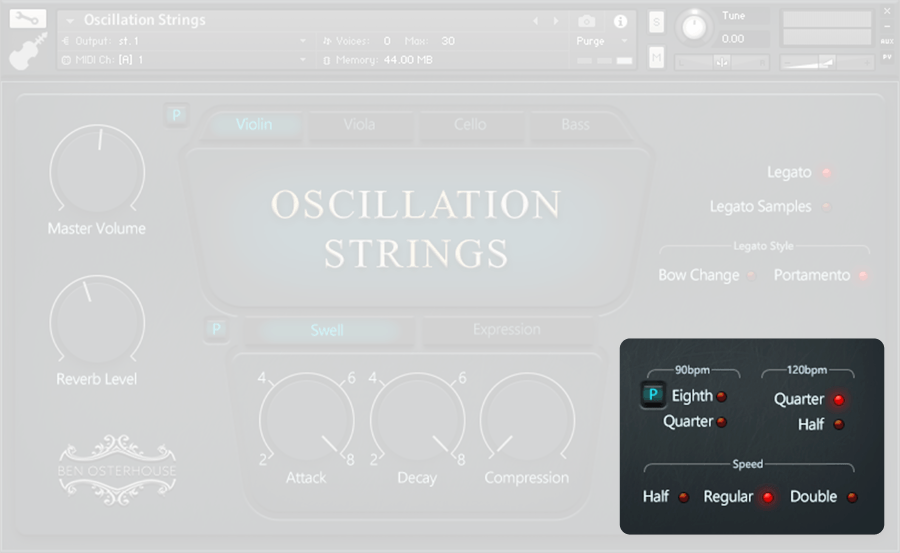Select Portamento legato style

click(863, 276)
